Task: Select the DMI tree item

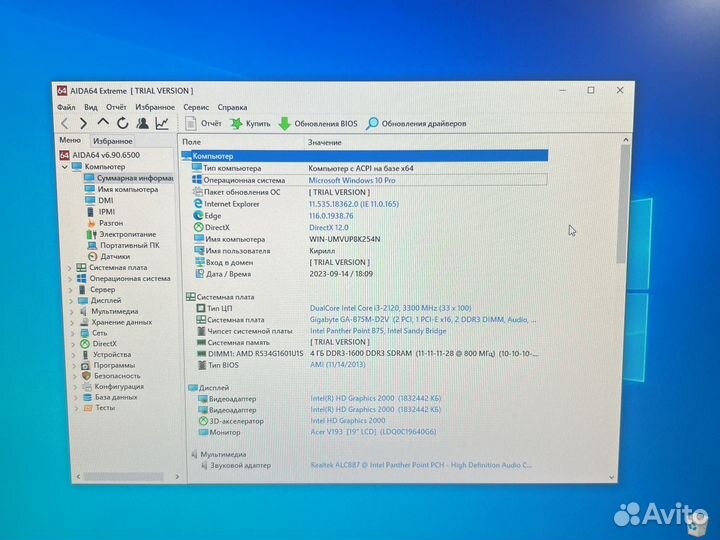Action: click(x=99, y=200)
